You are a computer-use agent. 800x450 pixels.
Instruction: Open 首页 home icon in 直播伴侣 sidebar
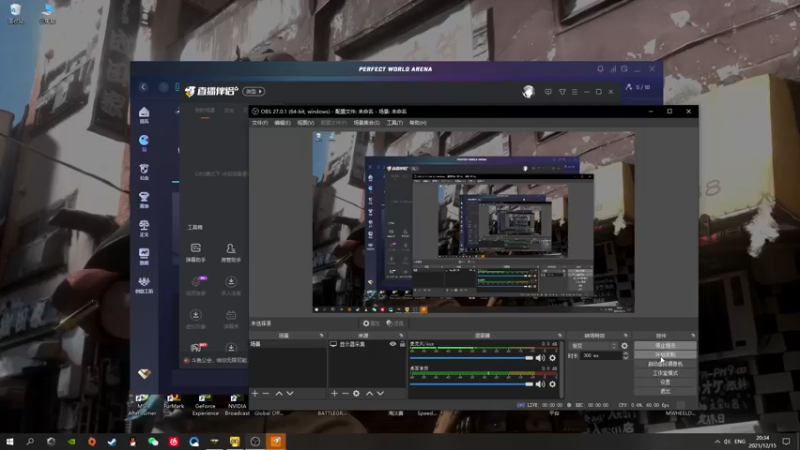pyautogui.click(x=144, y=115)
